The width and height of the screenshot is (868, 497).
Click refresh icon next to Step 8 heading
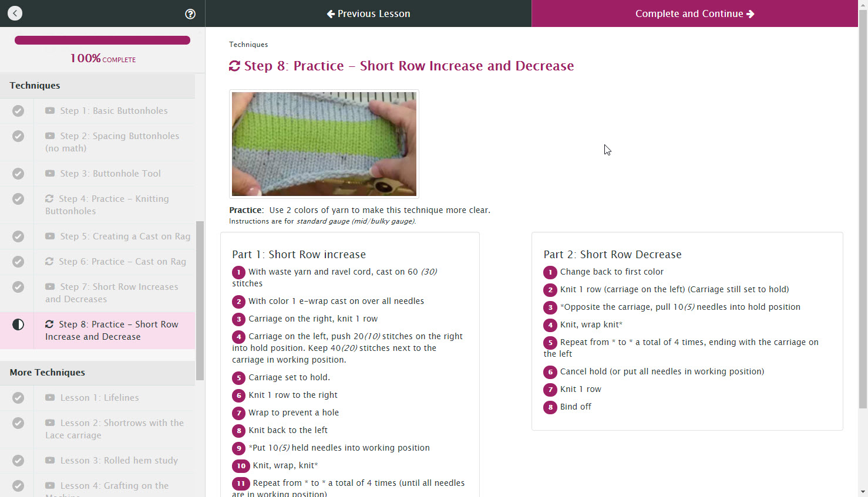coord(234,66)
